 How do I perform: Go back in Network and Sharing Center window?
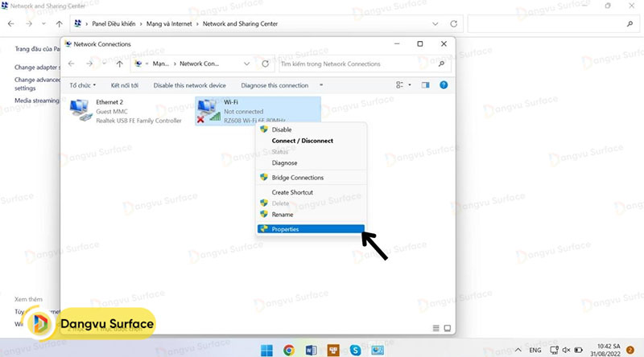coord(11,24)
